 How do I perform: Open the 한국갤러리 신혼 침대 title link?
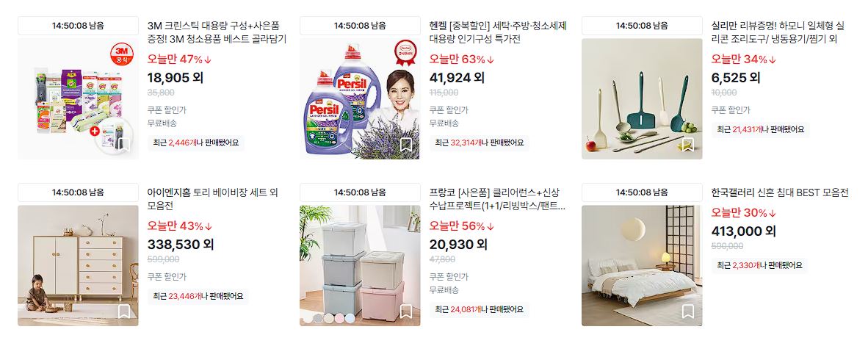pos(779,192)
